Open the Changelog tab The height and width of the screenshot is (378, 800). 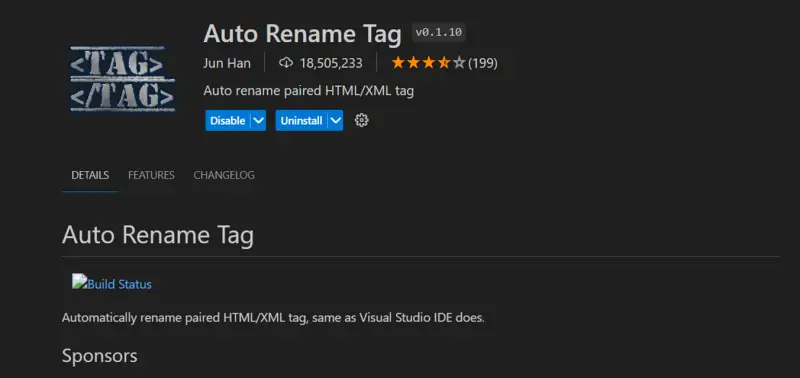click(224, 175)
